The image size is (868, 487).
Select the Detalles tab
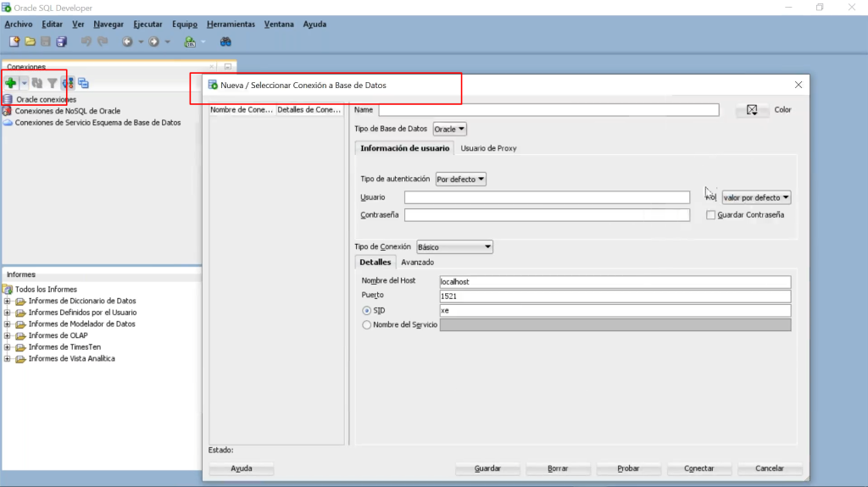[x=375, y=262]
